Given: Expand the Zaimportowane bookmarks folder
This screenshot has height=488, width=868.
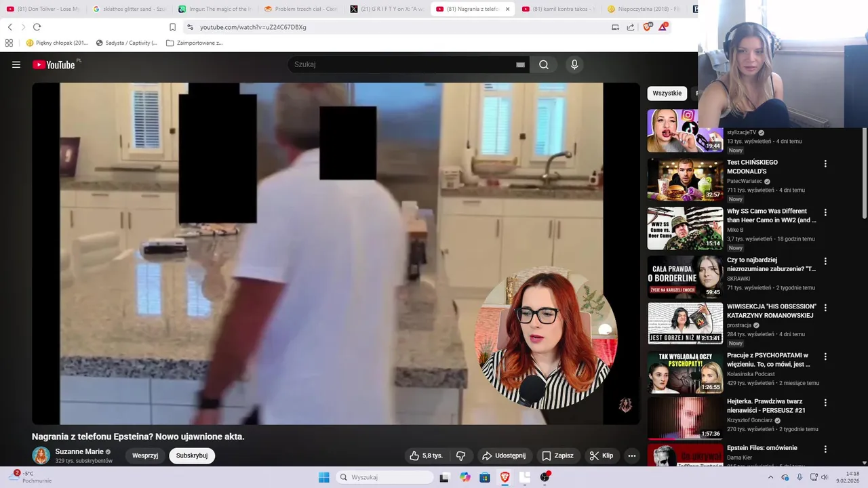Looking at the screenshot, I should point(195,43).
